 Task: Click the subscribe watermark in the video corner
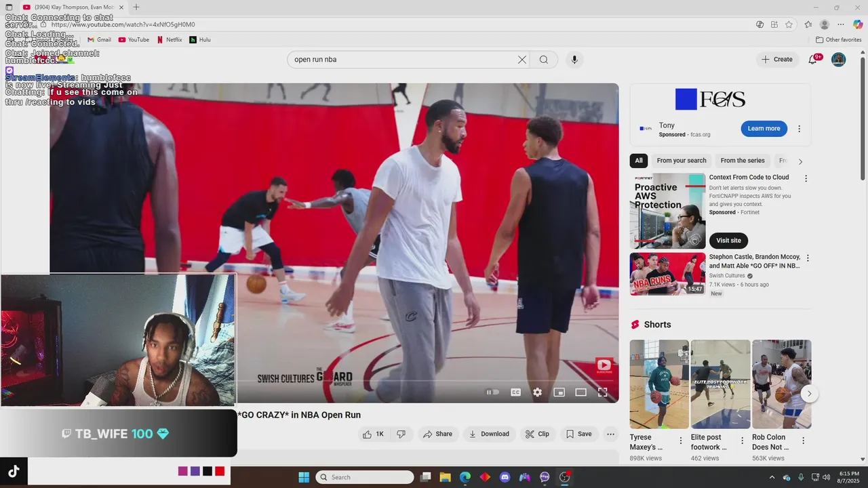coord(604,367)
